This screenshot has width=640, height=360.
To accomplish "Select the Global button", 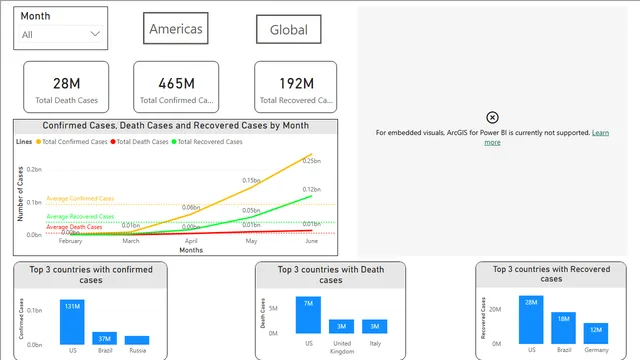I will pyautogui.click(x=289, y=29).
